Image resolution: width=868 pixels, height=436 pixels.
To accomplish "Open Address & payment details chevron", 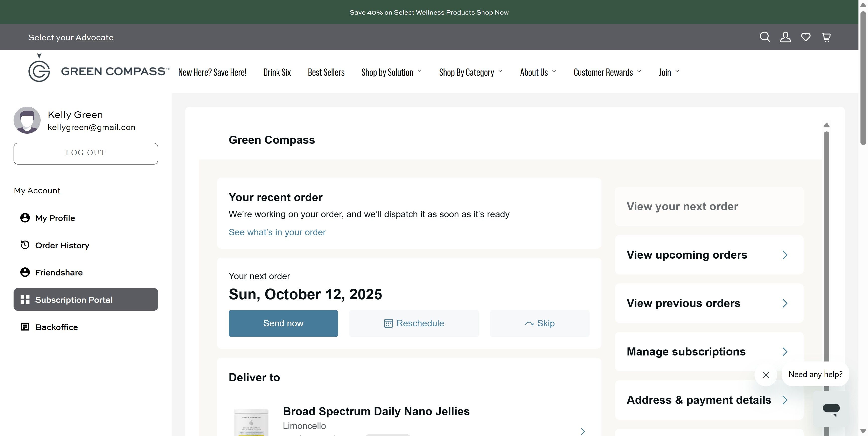I will pos(785,400).
